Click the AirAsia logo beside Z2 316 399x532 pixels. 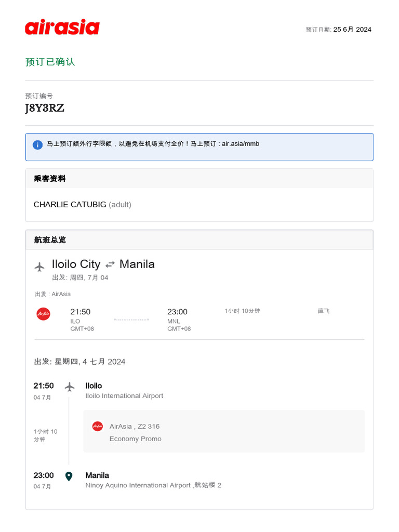(x=98, y=426)
